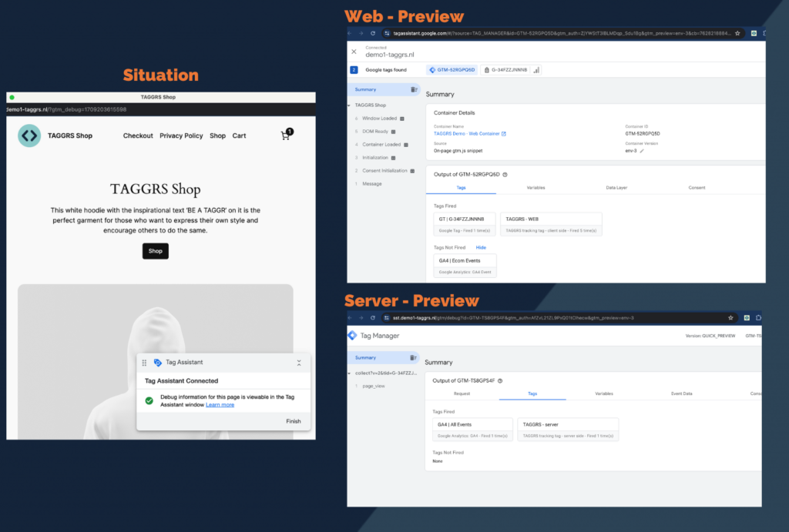Open TAGGRS Demo - Web Container link
Image resolution: width=789 pixels, height=532 pixels.
point(466,134)
